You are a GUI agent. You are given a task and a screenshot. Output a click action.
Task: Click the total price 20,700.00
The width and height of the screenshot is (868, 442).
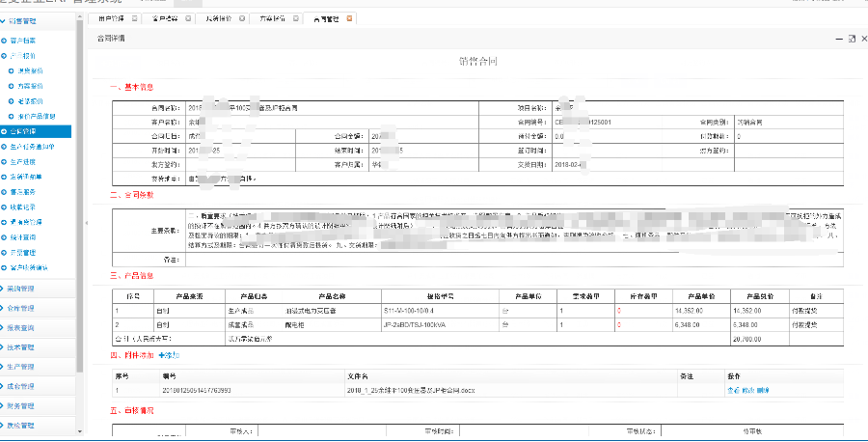click(x=747, y=339)
